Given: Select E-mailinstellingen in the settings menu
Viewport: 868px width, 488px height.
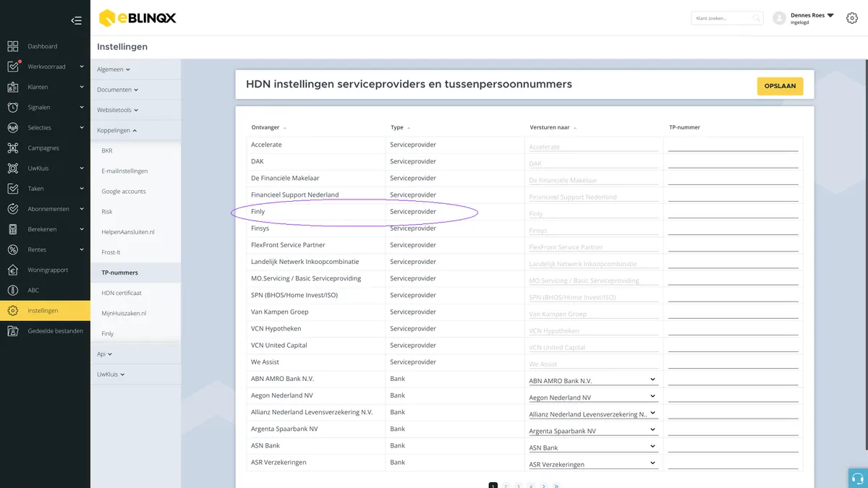Looking at the screenshot, I should pyautogui.click(x=124, y=171).
